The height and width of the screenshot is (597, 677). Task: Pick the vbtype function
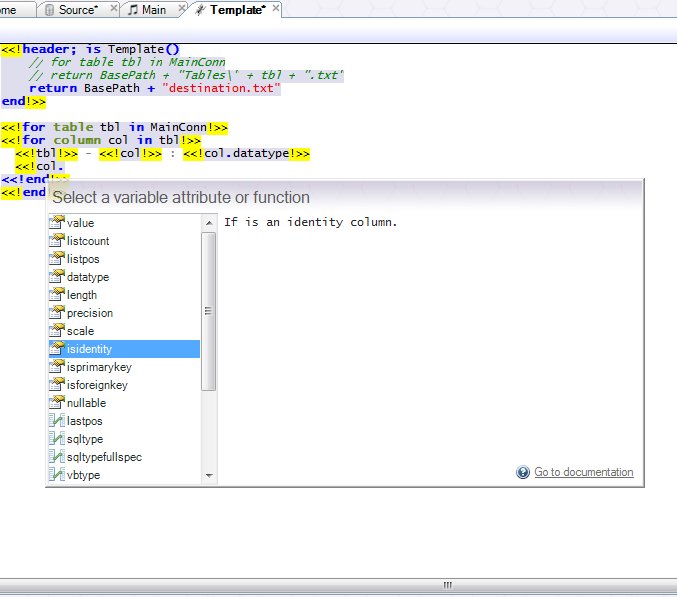(124, 475)
